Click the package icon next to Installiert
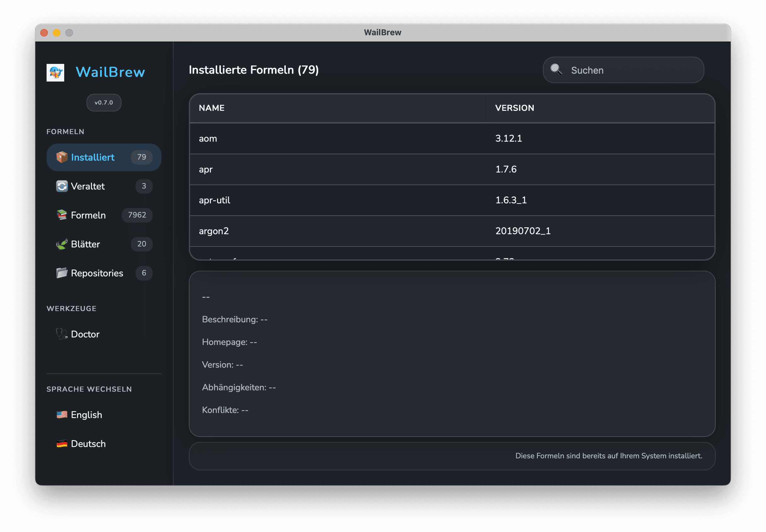The image size is (766, 532). click(62, 157)
